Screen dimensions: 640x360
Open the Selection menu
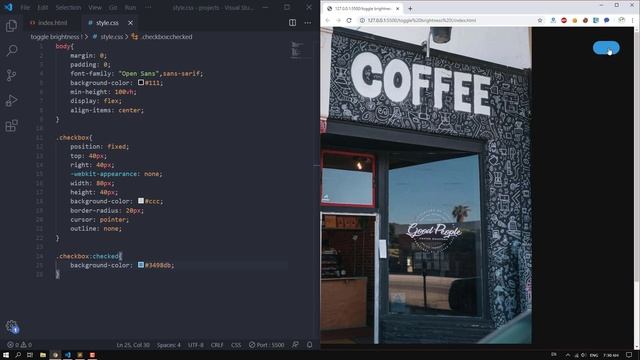click(68, 7)
